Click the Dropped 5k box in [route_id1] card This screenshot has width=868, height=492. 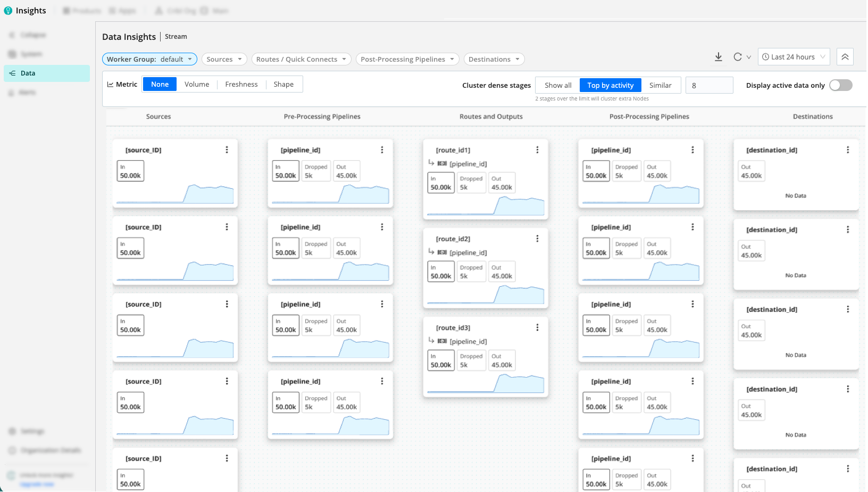(x=471, y=183)
